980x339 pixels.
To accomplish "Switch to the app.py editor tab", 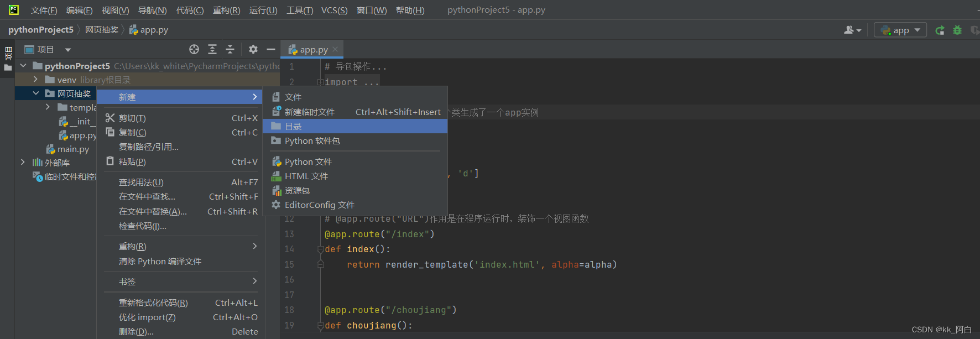I will click(x=313, y=49).
